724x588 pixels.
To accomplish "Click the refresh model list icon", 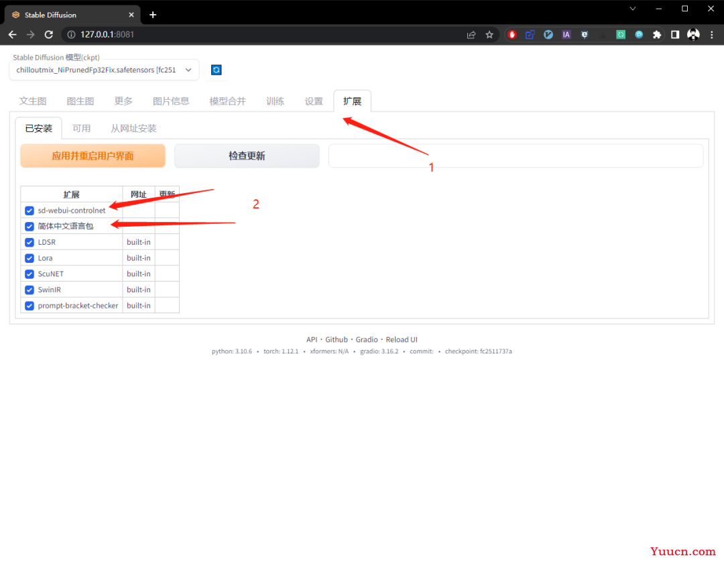I will click(216, 70).
